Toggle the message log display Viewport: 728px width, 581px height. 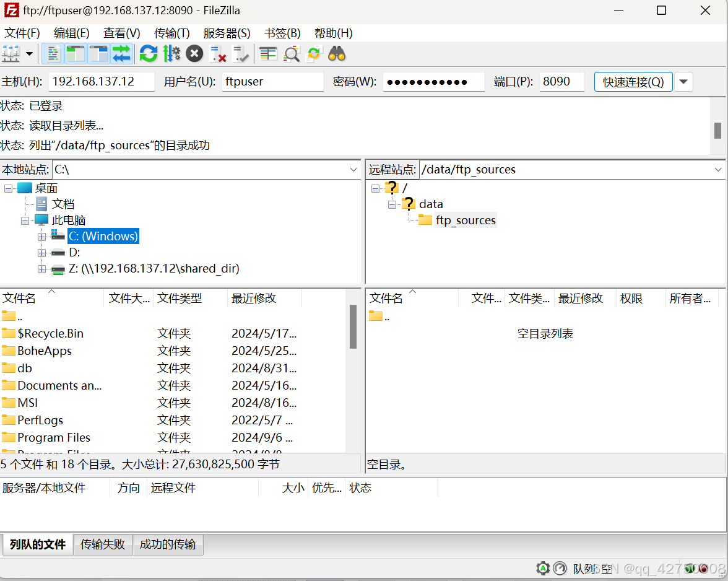(x=53, y=54)
